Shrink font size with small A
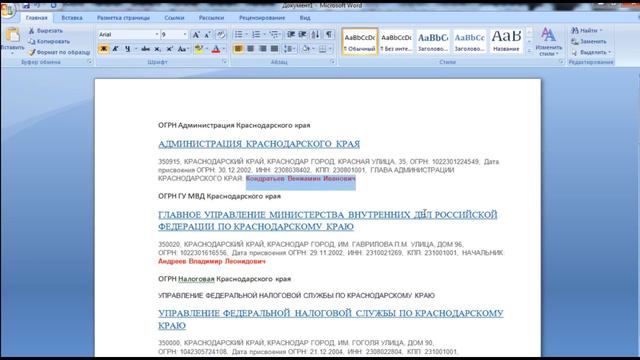This screenshot has height=360, width=640. (208, 35)
